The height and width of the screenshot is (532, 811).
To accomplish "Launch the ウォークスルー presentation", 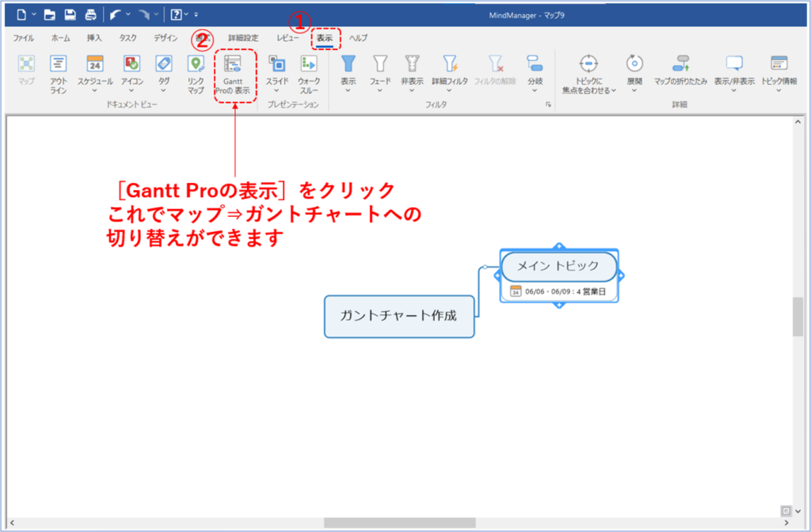I will click(x=309, y=74).
